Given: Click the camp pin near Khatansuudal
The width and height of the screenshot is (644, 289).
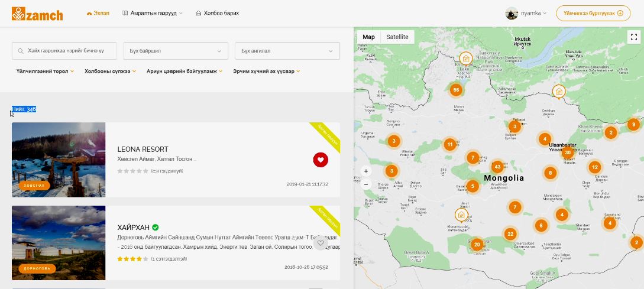Looking at the screenshot, I should 461,215.
